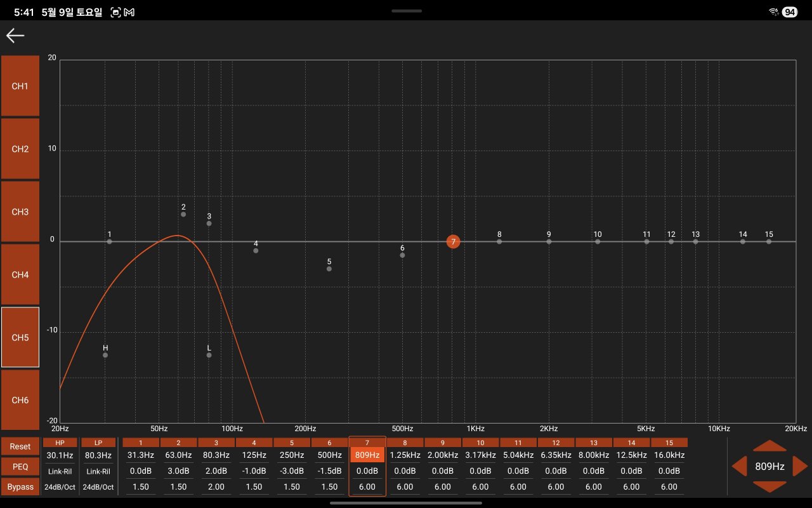Select band 9 frequency 2.00kHz
Viewport: 812px width, 508px height.
[443, 455]
